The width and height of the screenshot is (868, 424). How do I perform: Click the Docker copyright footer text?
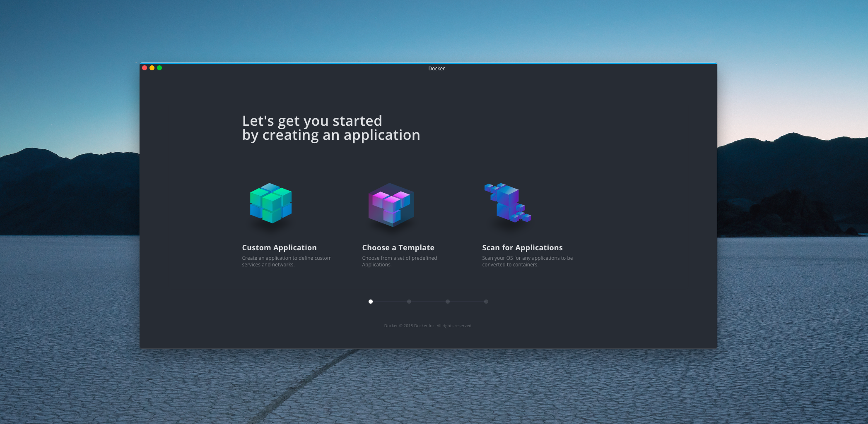428,326
